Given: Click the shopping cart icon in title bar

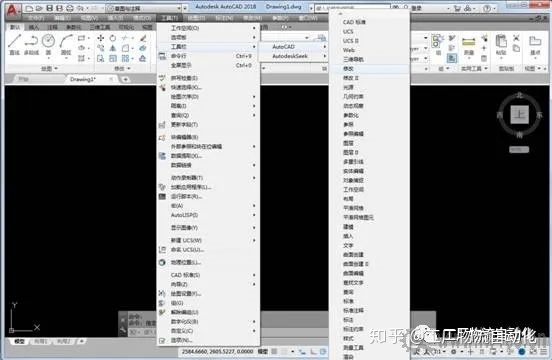Looking at the screenshot, I should 457,8.
